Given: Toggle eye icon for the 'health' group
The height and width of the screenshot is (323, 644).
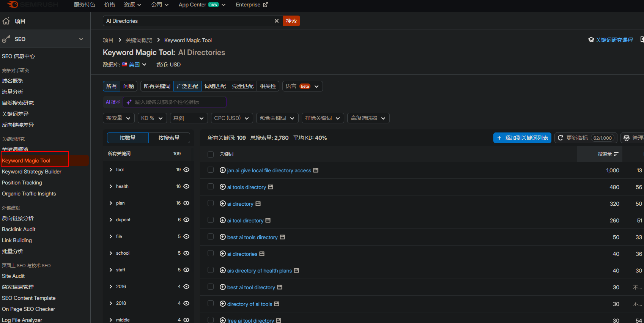Looking at the screenshot, I should (x=186, y=186).
